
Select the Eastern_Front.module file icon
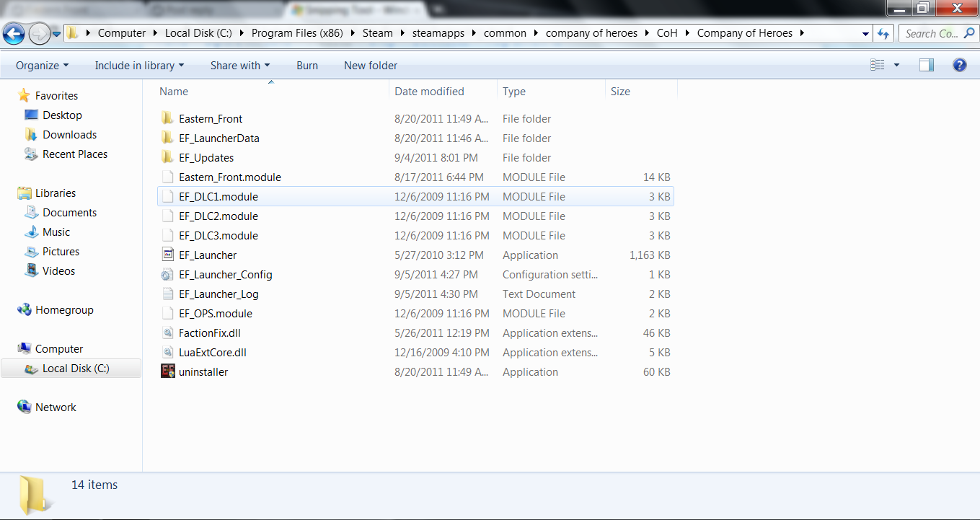coord(167,177)
